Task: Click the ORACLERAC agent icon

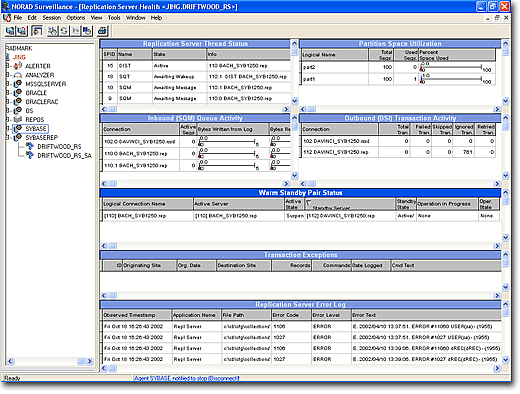Action: (18, 101)
